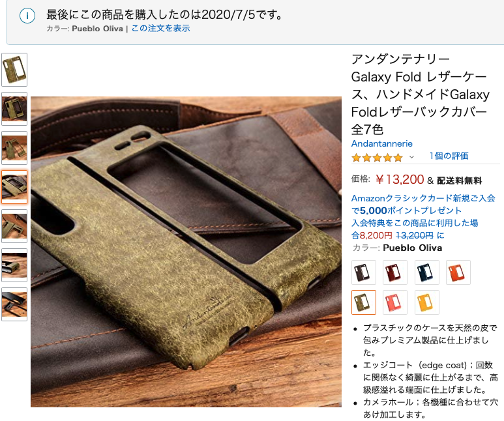Open the この注文を表示 order link

[x=160, y=28]
